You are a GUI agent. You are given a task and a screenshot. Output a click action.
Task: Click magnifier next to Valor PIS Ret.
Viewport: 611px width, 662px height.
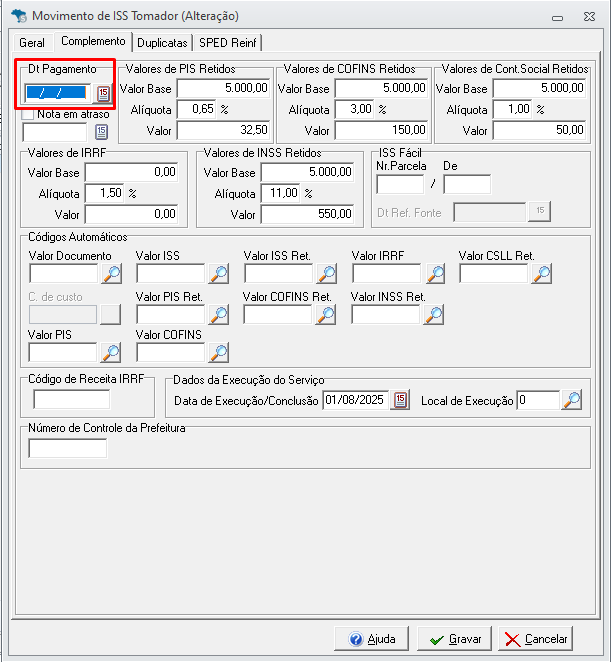click(x=219, y=315)
